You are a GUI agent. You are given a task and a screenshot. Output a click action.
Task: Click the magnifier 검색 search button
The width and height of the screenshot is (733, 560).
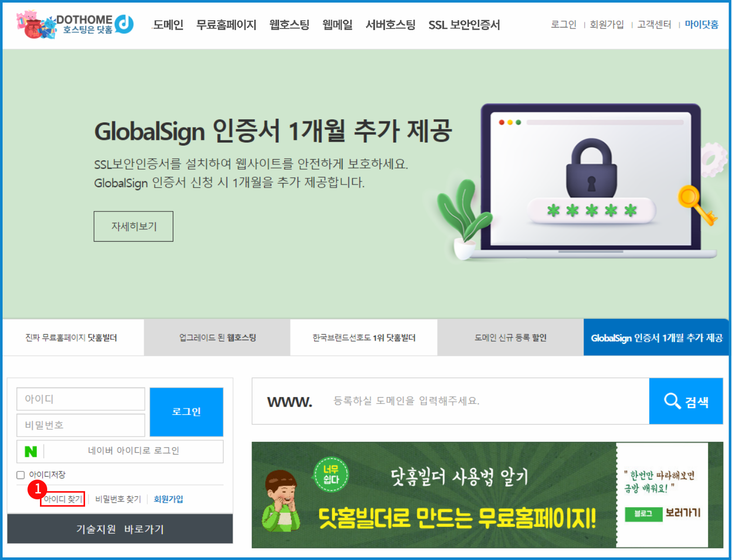685,401
